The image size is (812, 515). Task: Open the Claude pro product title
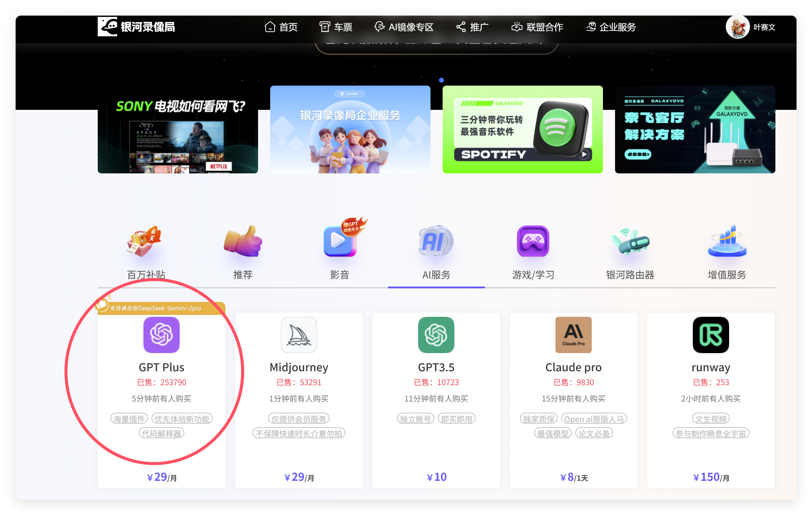(573, 367)
